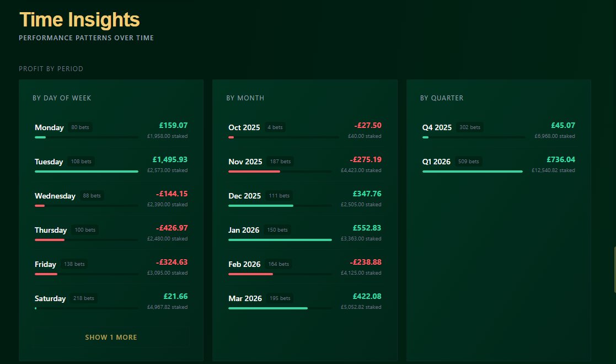Select the Friday row label
Viewport: 616px width, 364px height.
point(45,264)
